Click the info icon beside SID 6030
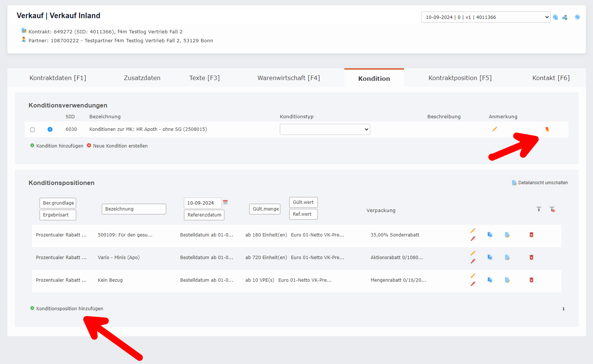Screen dimensions: 593x364 [x=50, y=129]
